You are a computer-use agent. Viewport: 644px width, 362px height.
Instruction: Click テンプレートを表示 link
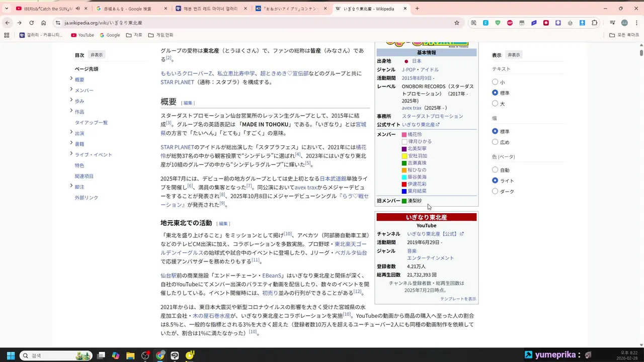tap(458, 299)
